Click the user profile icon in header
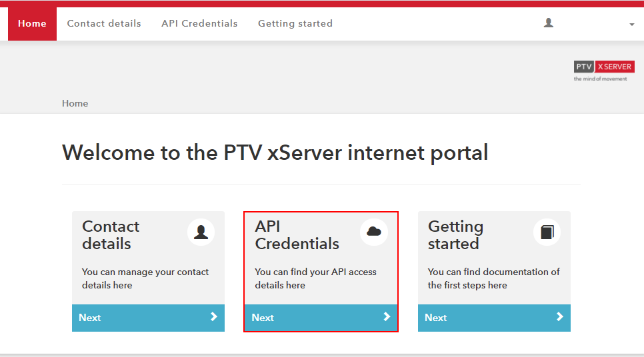Image resolution: width=644 pixels, height=357 pixels. coord(548,23)
